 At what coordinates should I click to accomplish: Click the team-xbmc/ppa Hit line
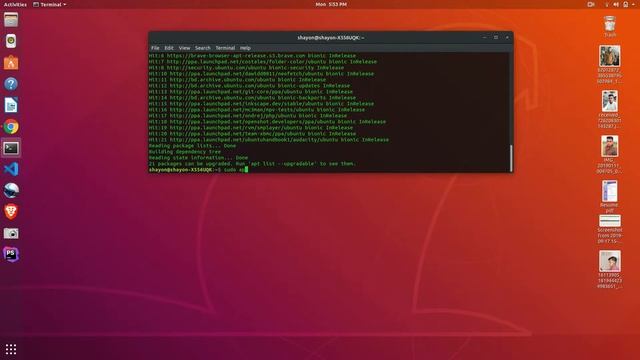pyautogui.click(x=252, y=133)
